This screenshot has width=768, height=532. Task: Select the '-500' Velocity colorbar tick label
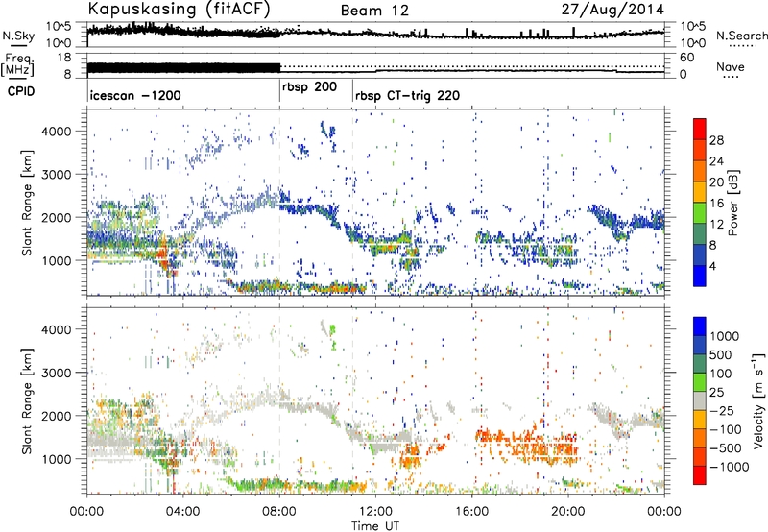(726, 447)
